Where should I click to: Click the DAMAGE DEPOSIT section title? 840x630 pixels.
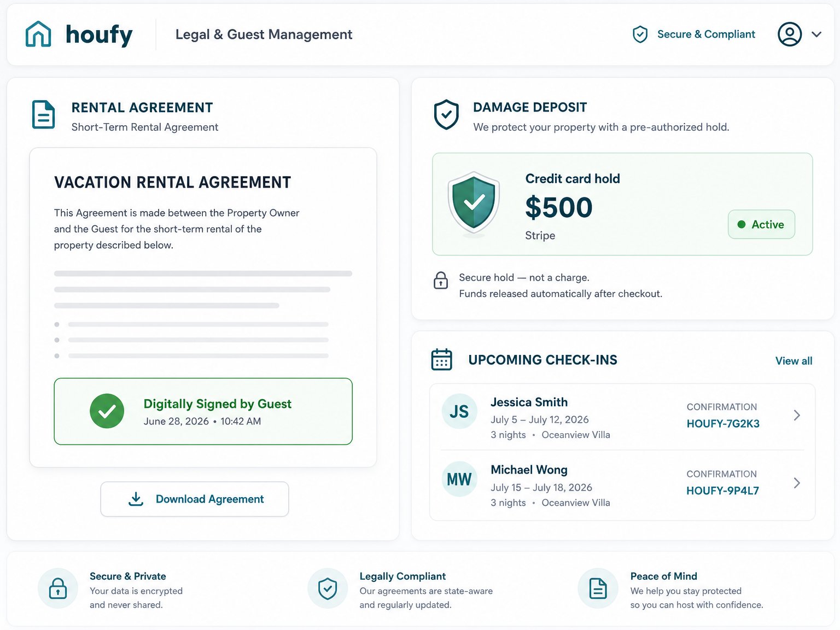coord(530,108)
